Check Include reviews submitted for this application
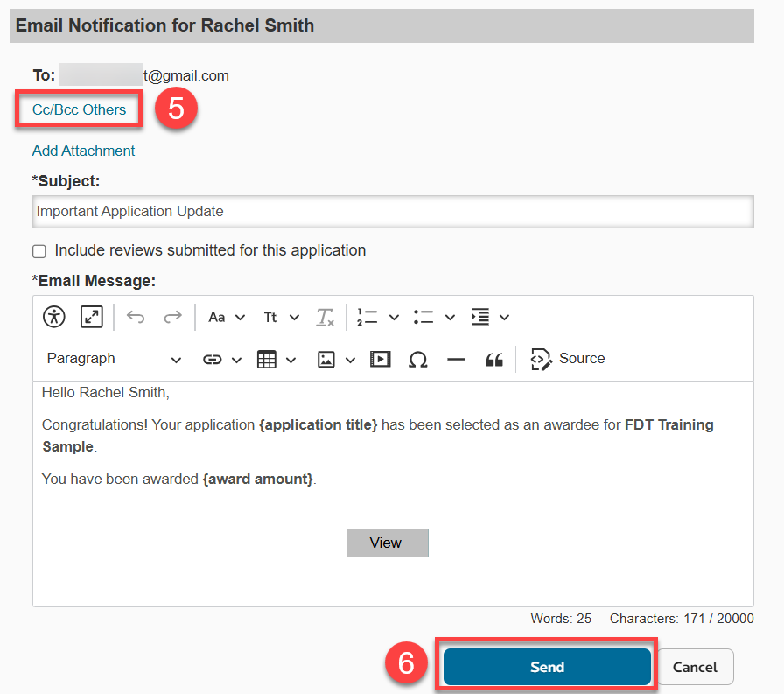Image resolution: width=784 pixels, height=694 pixels. 39,251
